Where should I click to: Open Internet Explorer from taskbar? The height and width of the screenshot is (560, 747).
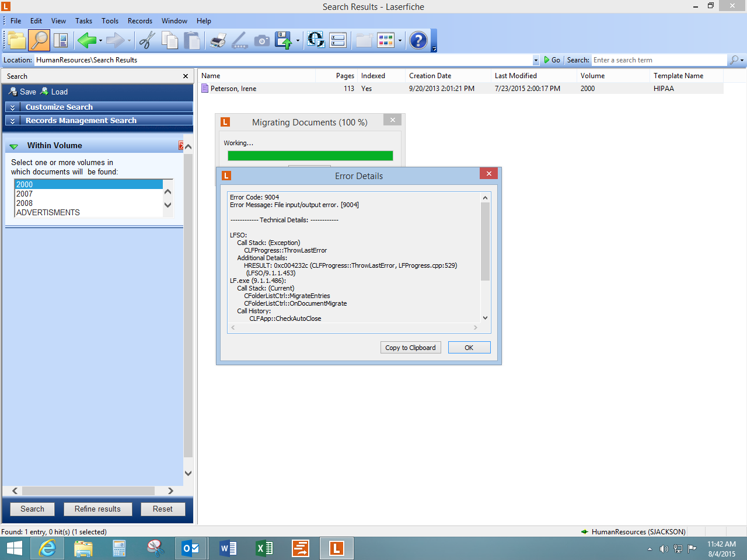tap(47, 548)
